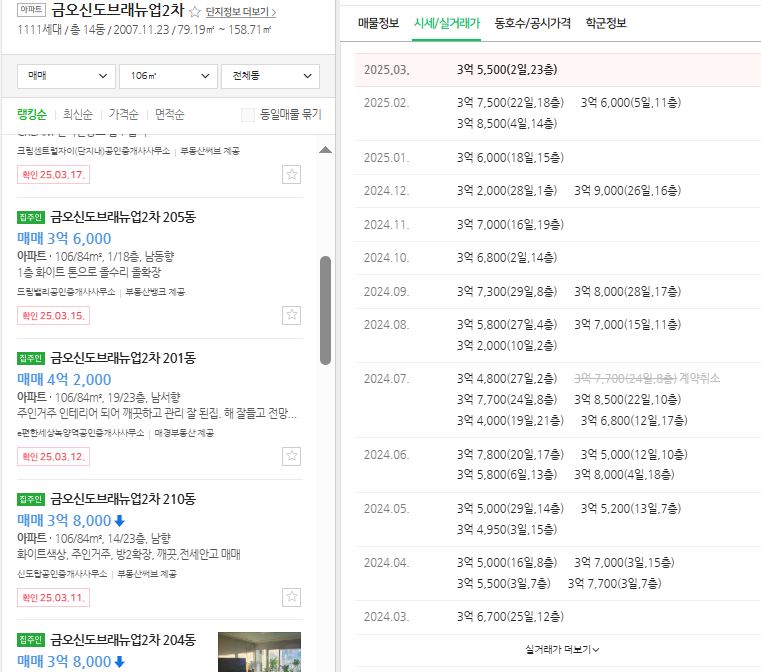Switch to 시세/실거래가 tab
Image resolution: width=761 pixels, height=672 pixels.
click(447, 23)
